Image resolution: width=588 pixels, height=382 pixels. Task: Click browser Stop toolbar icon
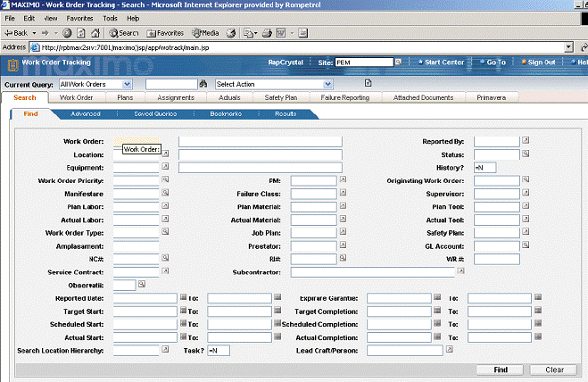[x=67, y=33]
